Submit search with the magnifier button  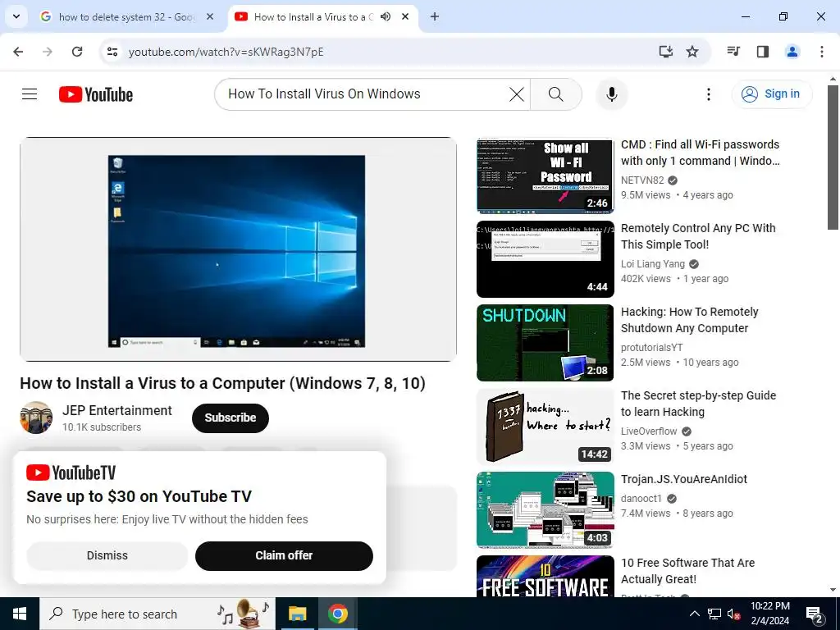(556, 94)
